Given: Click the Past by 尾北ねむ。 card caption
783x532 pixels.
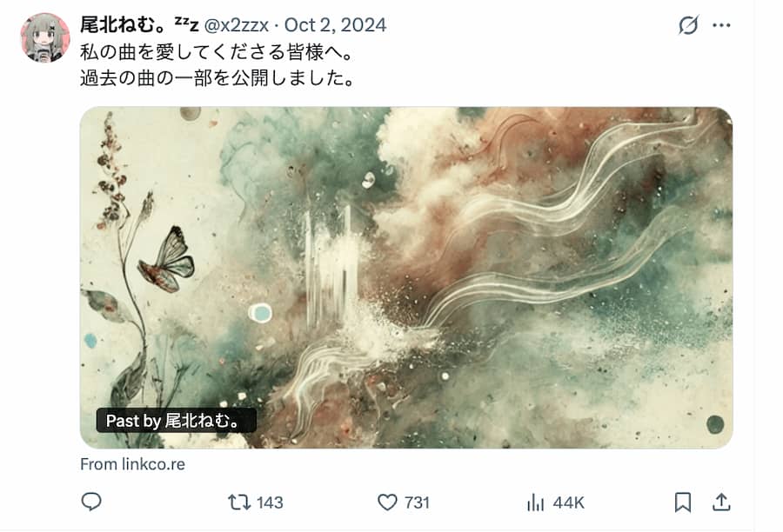Looking at the screenshot, I should click(177, 421).
